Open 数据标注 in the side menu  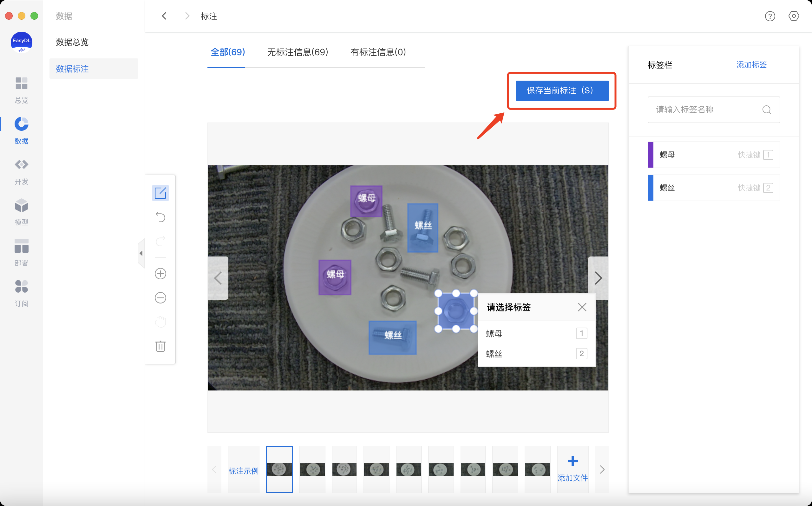point(94,69)
